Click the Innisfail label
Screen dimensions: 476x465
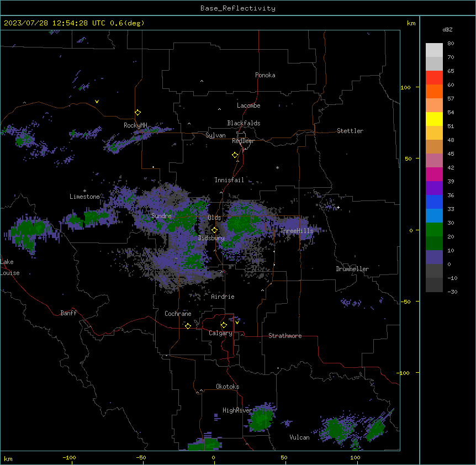click(229, 180)
